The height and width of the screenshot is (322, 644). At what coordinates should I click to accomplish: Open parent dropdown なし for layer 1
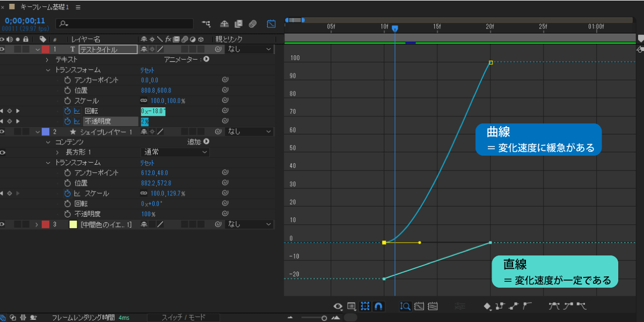[250, 49]
